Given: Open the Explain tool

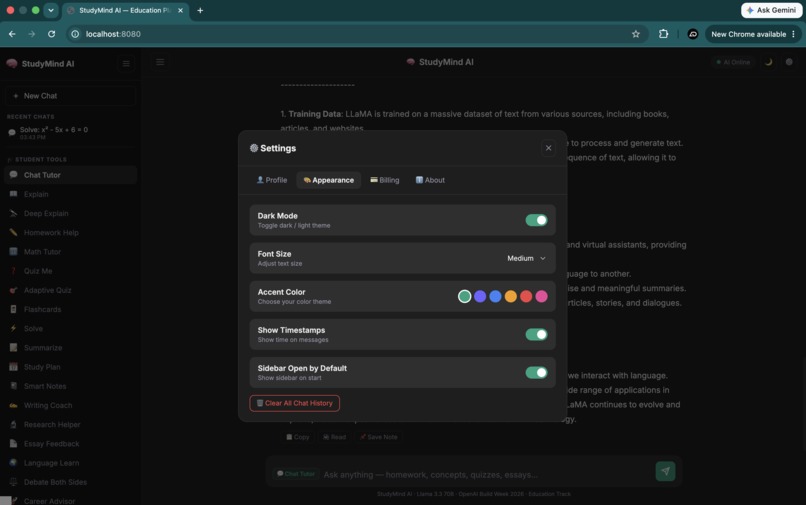Looking at the screenshot, I should click(x=70, y=194).
